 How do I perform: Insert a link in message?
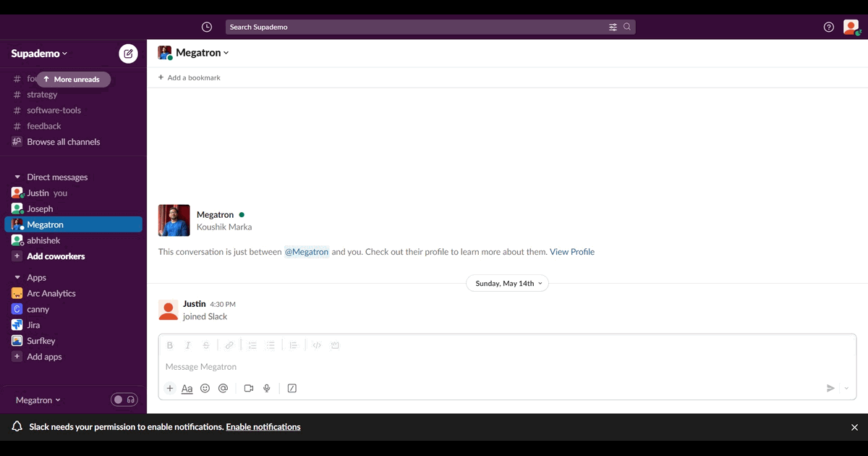pyautogui.click(x=229, y=345)
